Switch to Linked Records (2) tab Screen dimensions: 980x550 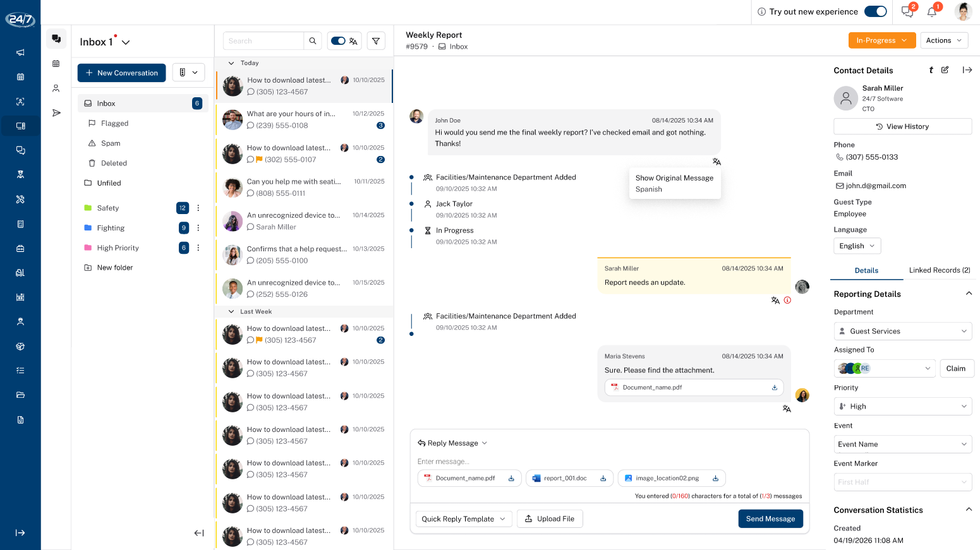coord(939,270)
